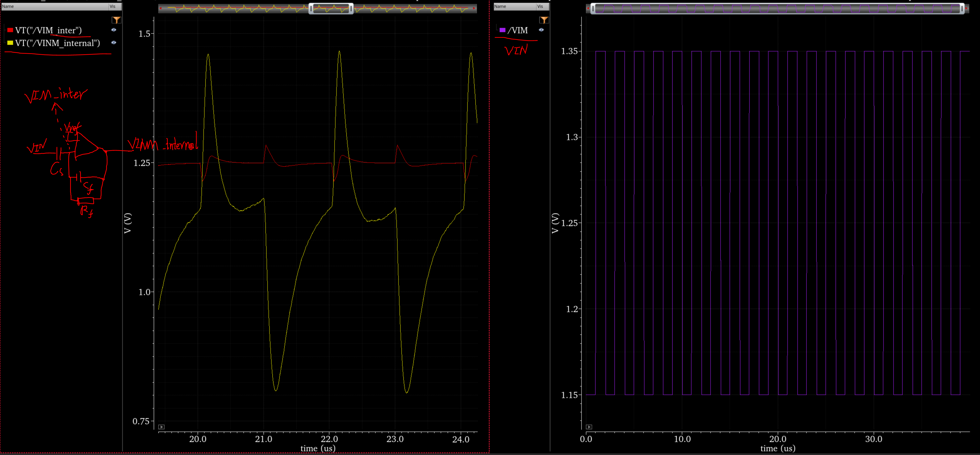The height and width of the screenshot is (455, 980).
Task: Click the right arrow of left plot's zoom bar
Action: (474, 8)
